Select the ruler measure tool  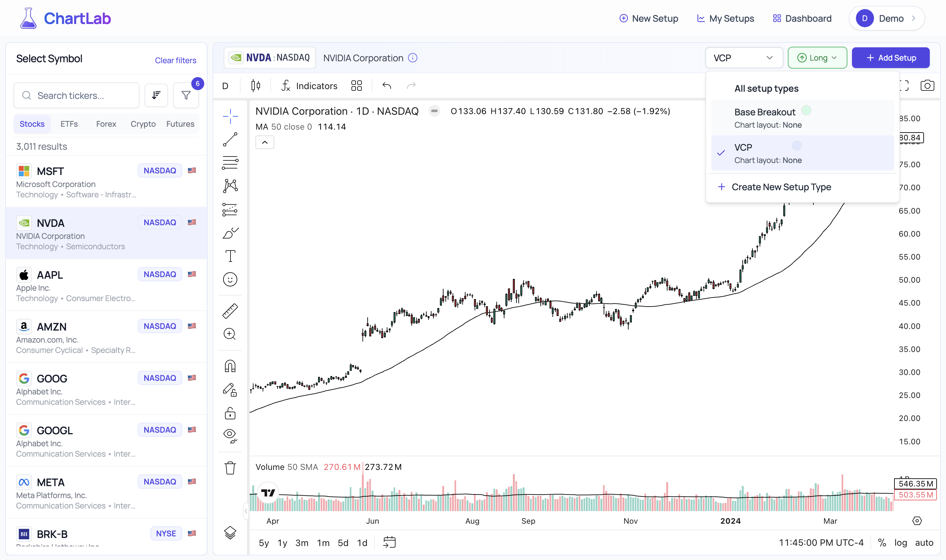pyautogui.click(x=230, y=311)
